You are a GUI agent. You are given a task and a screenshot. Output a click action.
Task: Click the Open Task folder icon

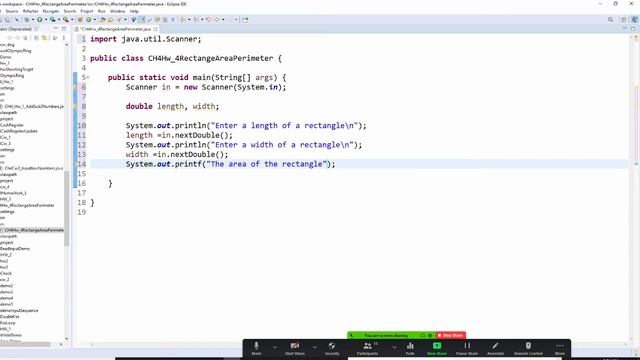point(110,20)
